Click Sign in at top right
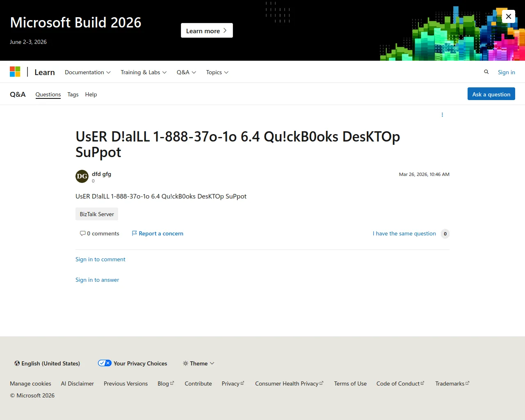Viewport: 525px width, 420px height. (507, 72)
